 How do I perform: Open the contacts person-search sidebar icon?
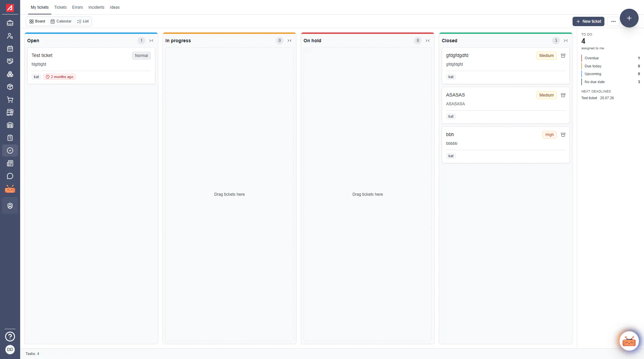[10, 36]
